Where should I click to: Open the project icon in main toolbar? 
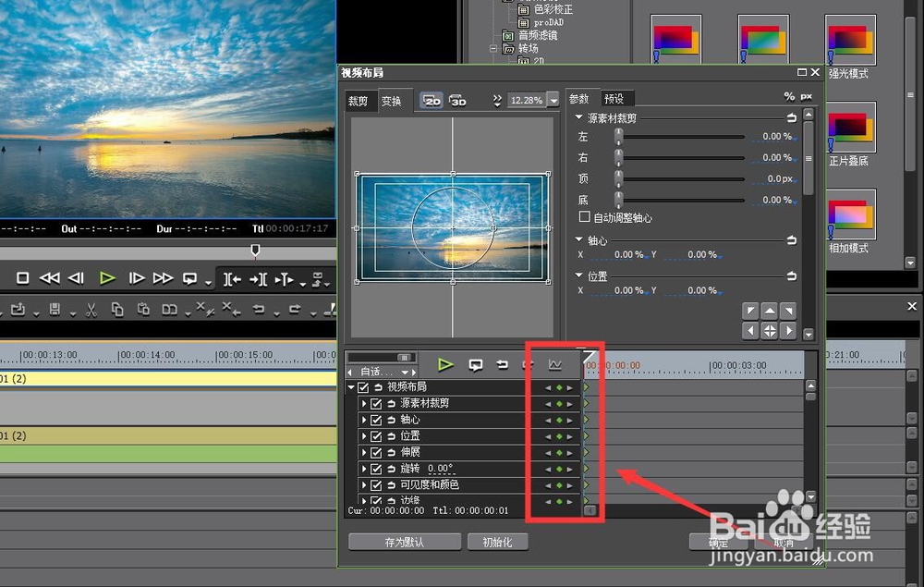coord(18,309)
